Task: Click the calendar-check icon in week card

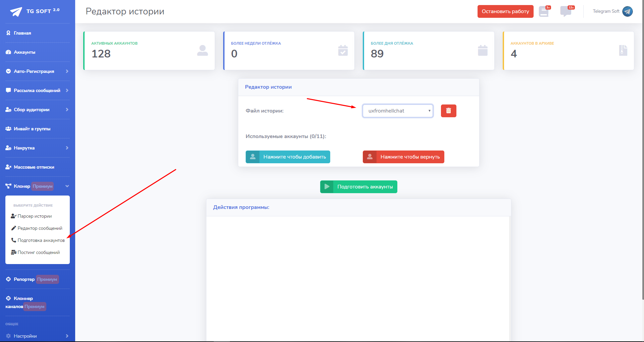Action: point(343,50)
